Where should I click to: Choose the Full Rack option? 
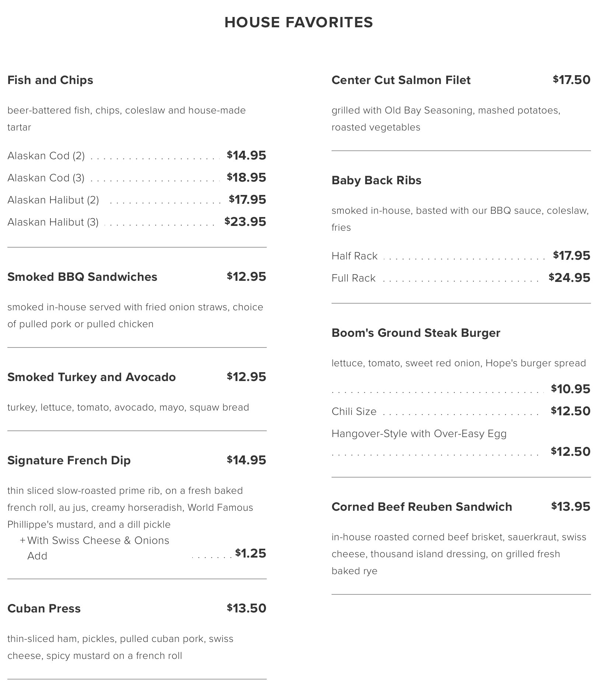point(353,278)
